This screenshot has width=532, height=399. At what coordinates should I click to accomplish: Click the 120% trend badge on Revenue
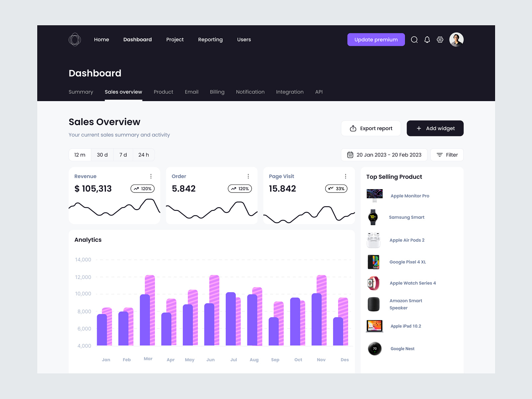coord(143,189)
